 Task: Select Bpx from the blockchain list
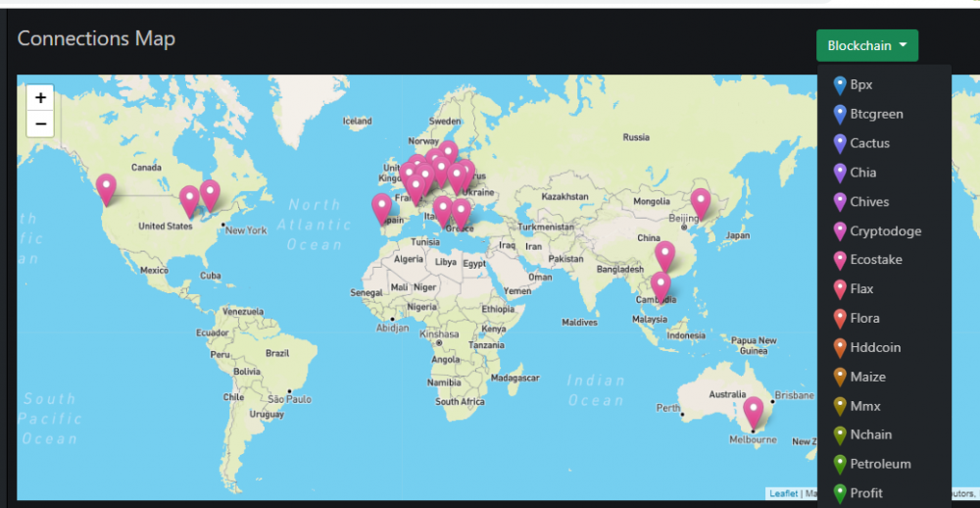884,85
